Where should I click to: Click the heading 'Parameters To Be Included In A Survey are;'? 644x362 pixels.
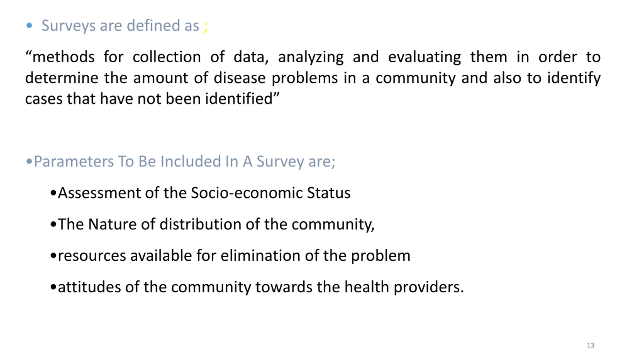point(184,161)
